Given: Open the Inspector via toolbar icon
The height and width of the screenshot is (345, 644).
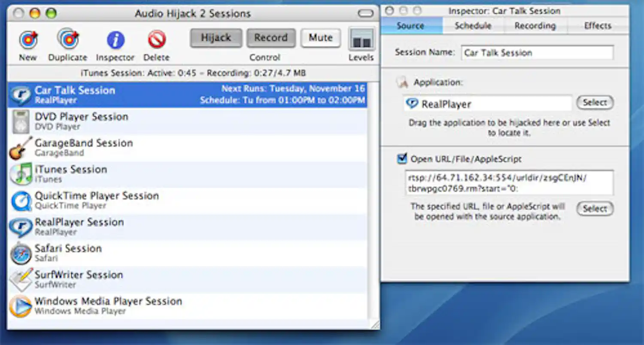Looking at the screenshot, I should point(115,40).
